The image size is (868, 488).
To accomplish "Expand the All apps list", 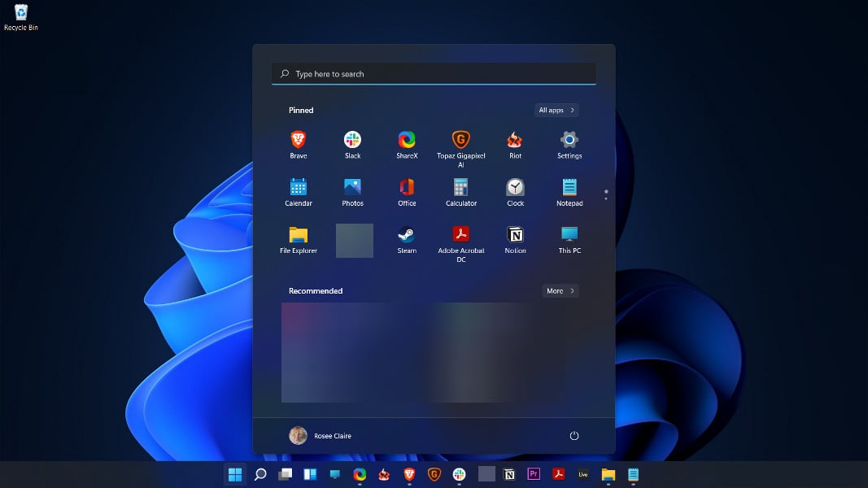I will point(556,110).
